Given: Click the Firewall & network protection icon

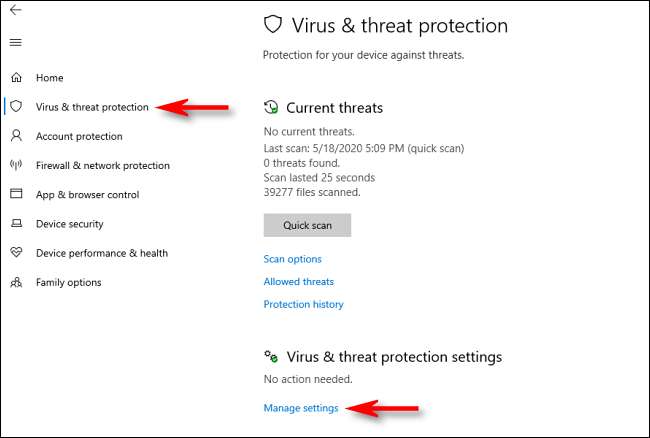Looking at the screenshot, I should (x=16, y=165).
